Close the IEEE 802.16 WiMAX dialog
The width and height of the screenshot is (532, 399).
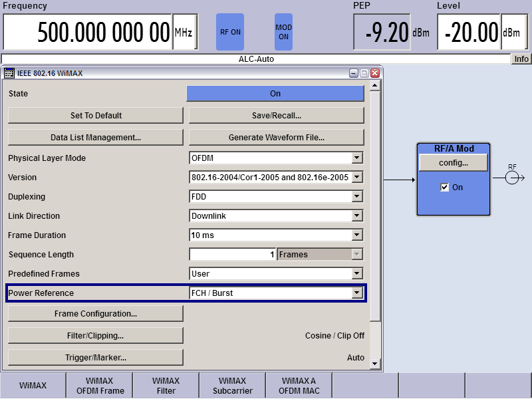(x=375, y=73)
